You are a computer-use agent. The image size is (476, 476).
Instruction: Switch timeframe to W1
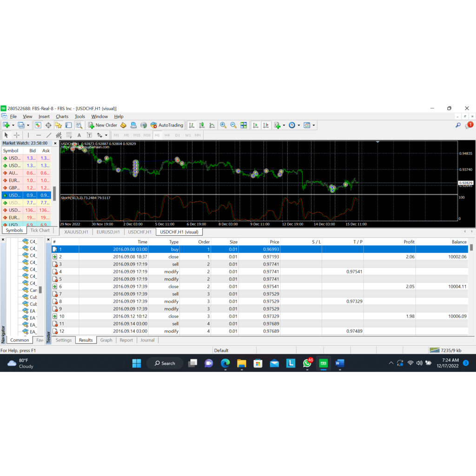click(188, 135)
